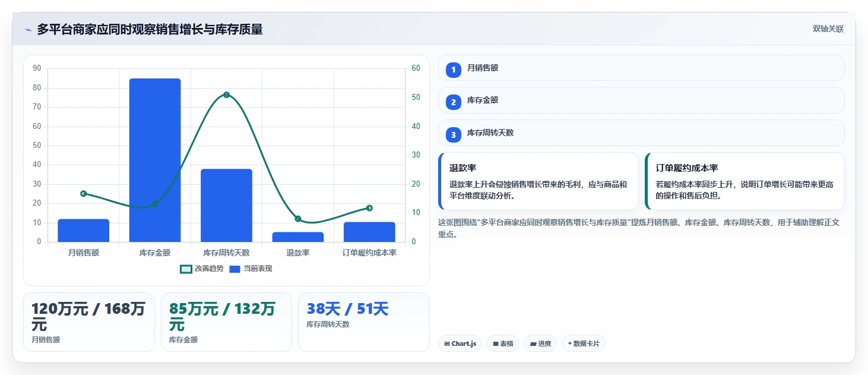This screenshot has width=868, height=375.
Task: Click the trend line point above 订单履约成本率
Action: tap(369, 208)
